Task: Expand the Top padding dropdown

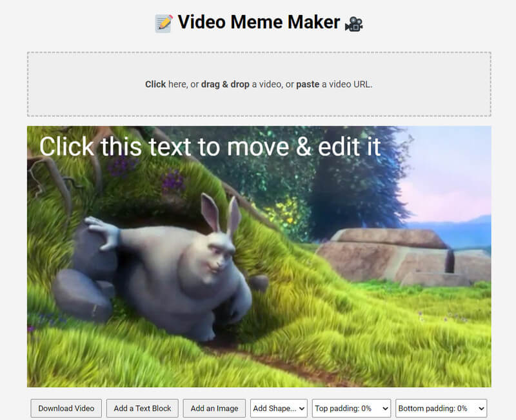Action: 351,408
